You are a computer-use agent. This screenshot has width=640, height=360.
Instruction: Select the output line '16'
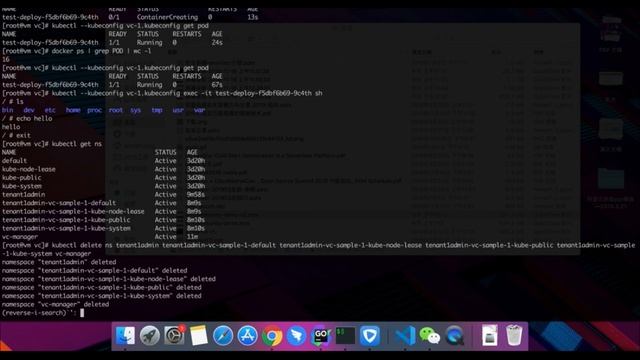coord(6,60)
